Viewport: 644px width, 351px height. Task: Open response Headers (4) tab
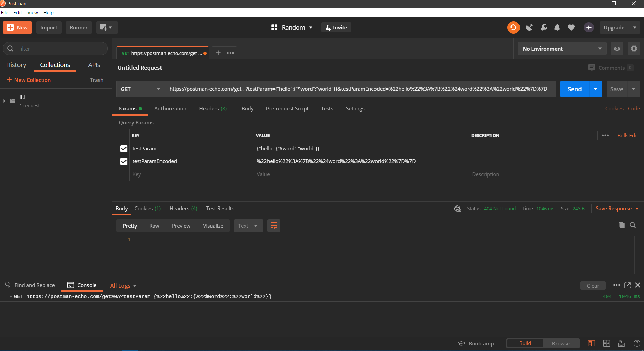click(x=183, y=209)
